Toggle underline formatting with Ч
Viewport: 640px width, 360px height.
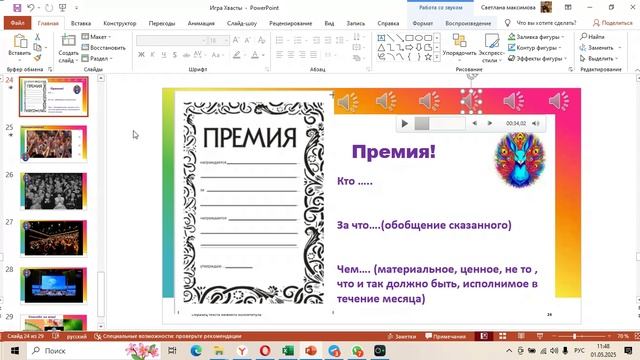pos(164,55)
